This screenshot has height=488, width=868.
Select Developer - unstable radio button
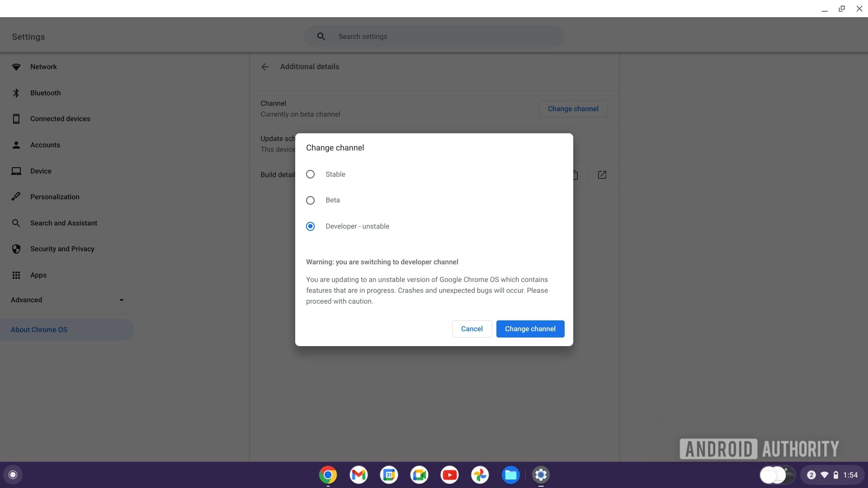(310, 226)
